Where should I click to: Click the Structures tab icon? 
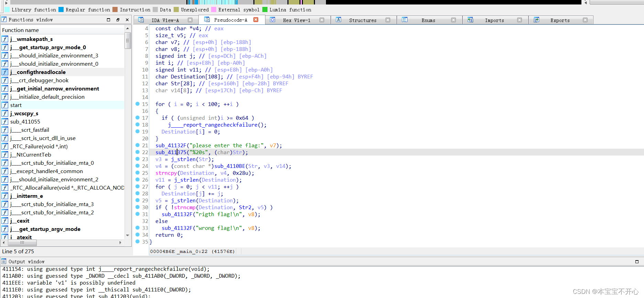click(x=339, y=20)
